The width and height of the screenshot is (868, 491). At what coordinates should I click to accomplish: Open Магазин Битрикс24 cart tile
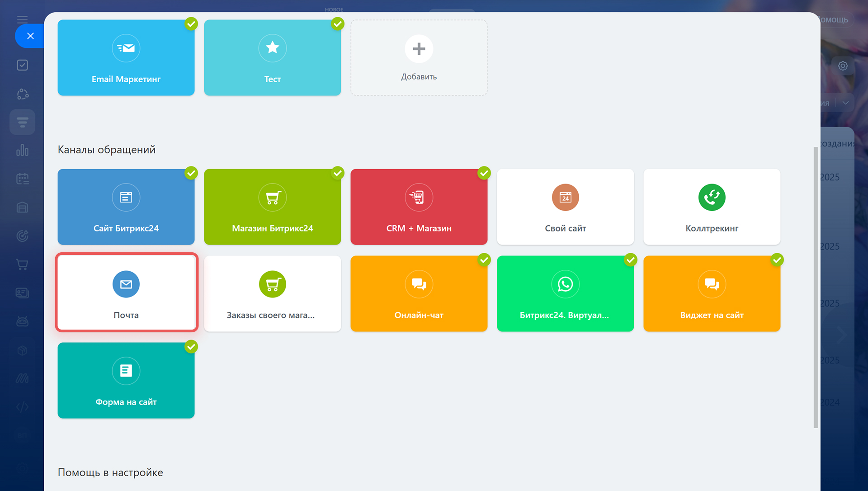[x=273, y=207]
